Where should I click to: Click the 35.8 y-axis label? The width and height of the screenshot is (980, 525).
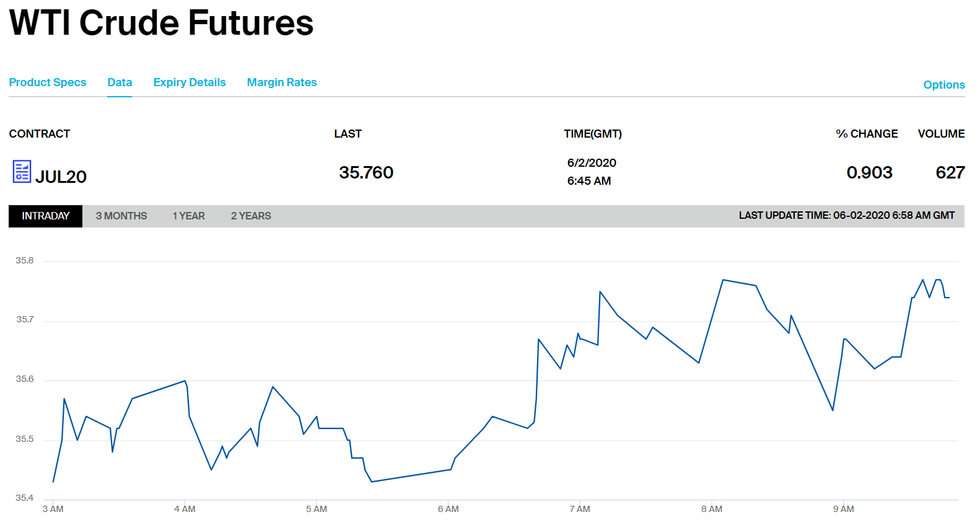click(x=25, y=260)
